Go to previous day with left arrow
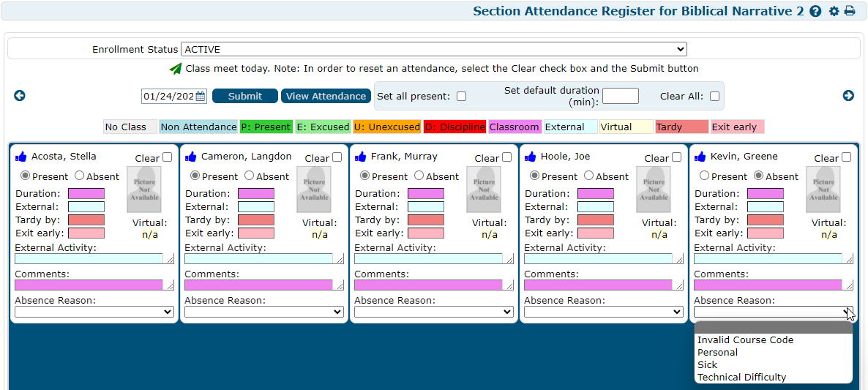Screen dimensions: 868x390 point(20,96)
